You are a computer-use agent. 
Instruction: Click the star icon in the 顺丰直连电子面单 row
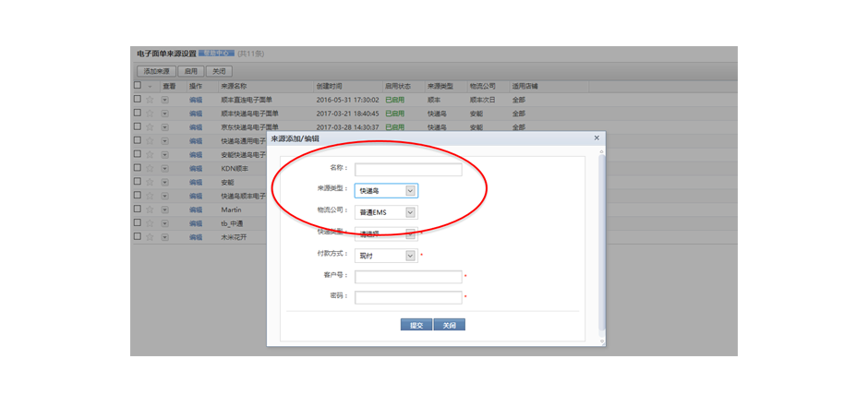click(x=150, y=100)
